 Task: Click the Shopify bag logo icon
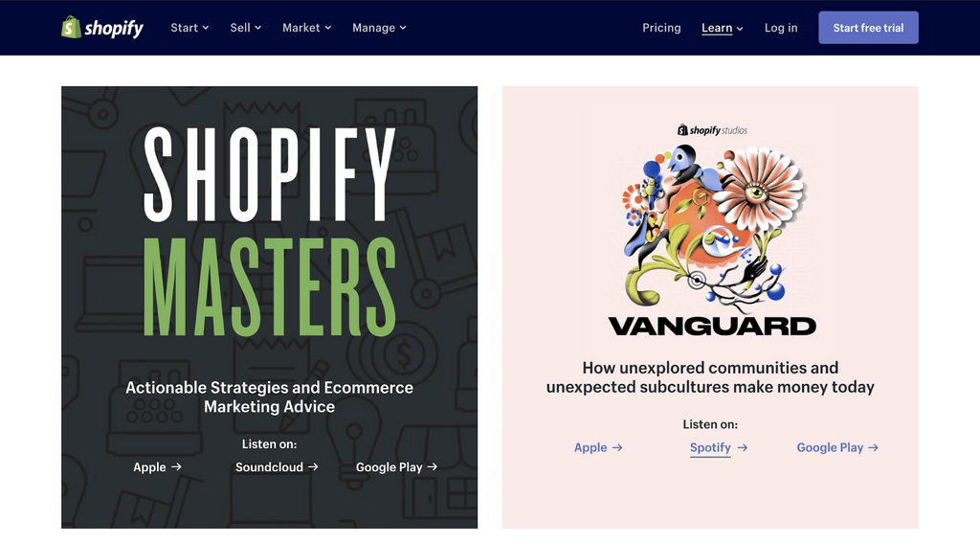pos(71,27)
